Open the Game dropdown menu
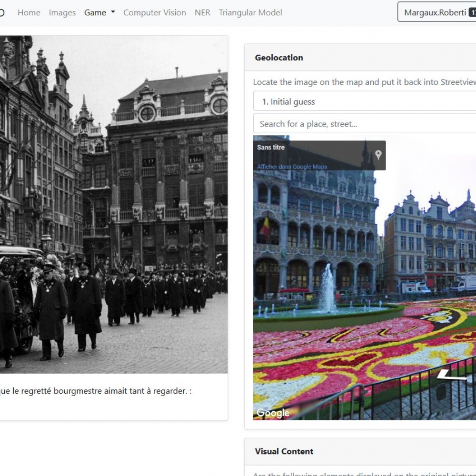The width and height of the screenshot is (476, 476). click(x=99, y=12)
